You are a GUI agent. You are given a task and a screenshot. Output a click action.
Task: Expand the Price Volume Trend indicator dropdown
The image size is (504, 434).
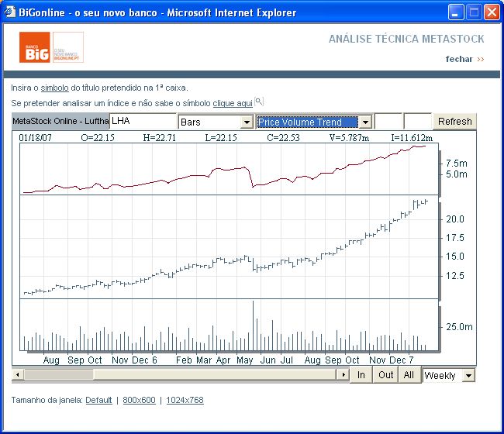coord(365,122)
